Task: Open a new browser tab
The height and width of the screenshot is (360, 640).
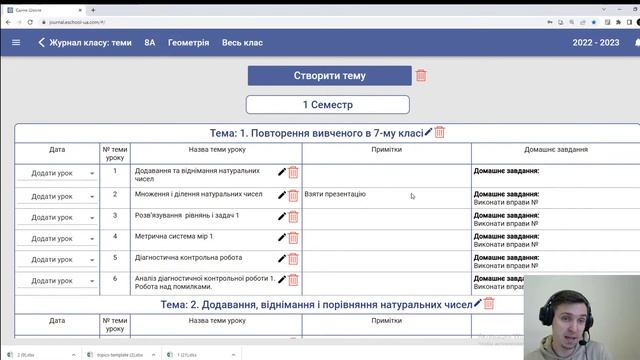Action: [93, 10]
